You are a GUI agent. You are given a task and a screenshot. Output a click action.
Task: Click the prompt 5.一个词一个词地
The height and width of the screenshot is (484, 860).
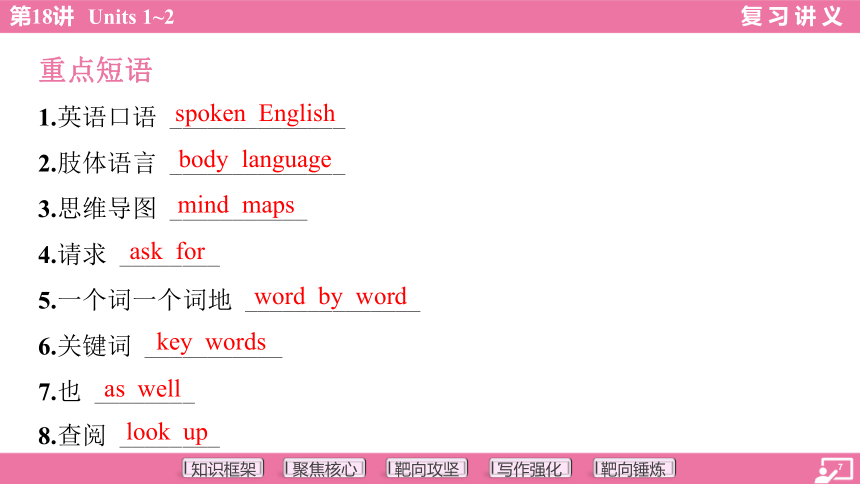135,300
